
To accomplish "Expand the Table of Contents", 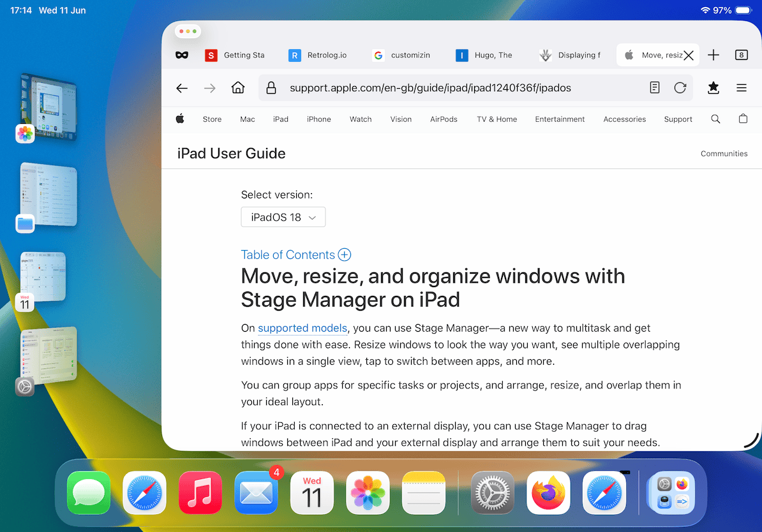I will (x=345, y=255).
